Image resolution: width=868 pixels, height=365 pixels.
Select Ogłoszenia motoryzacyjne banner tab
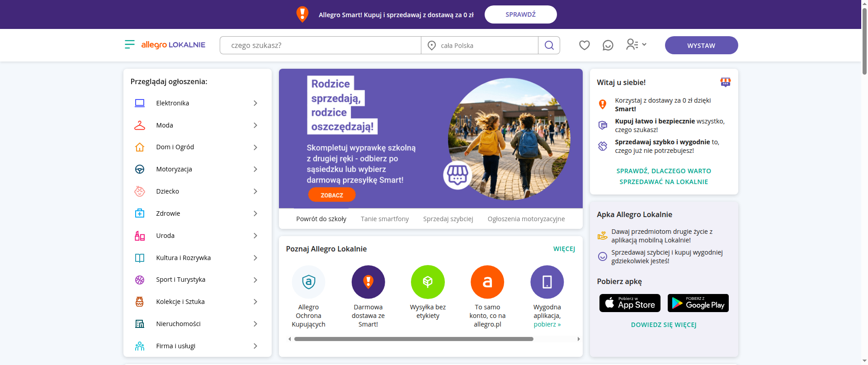click(526, 219)
